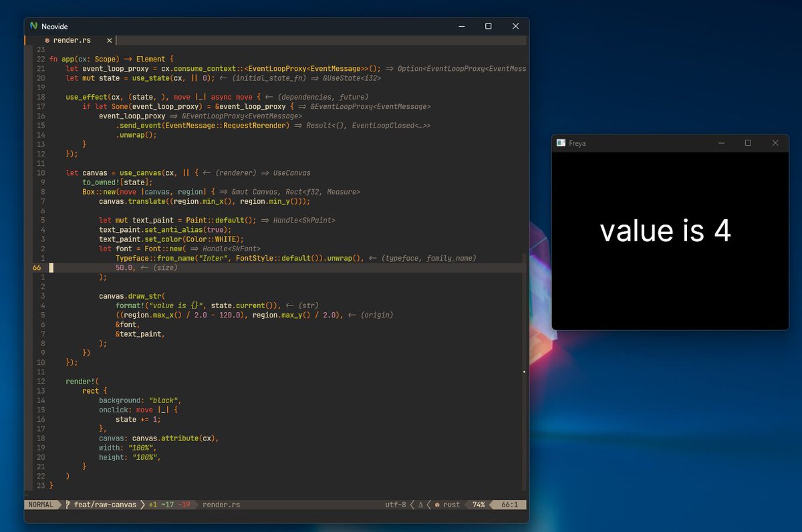
Task: Click the git branch icon in the statusline
Action: coord(68,505)
